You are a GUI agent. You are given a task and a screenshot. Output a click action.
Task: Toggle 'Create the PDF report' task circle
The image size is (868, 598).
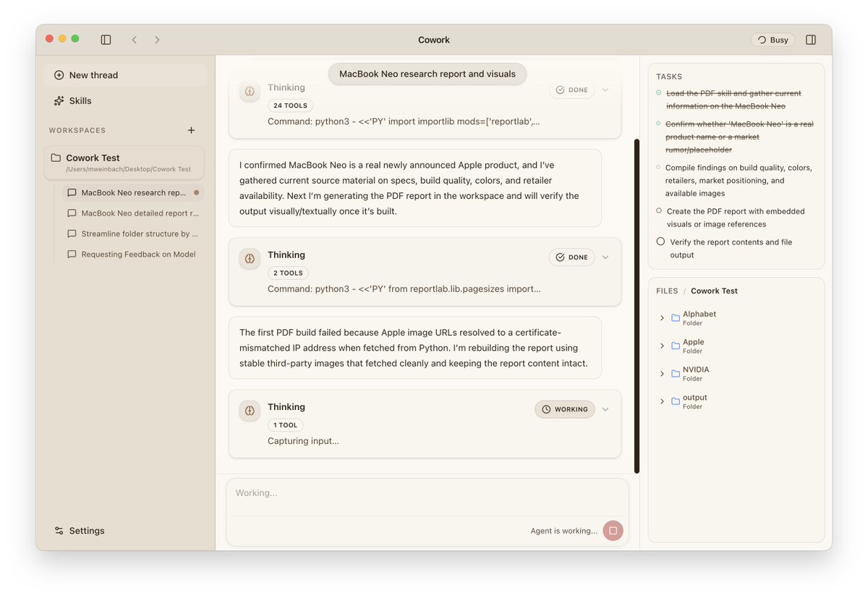(659, 210)
